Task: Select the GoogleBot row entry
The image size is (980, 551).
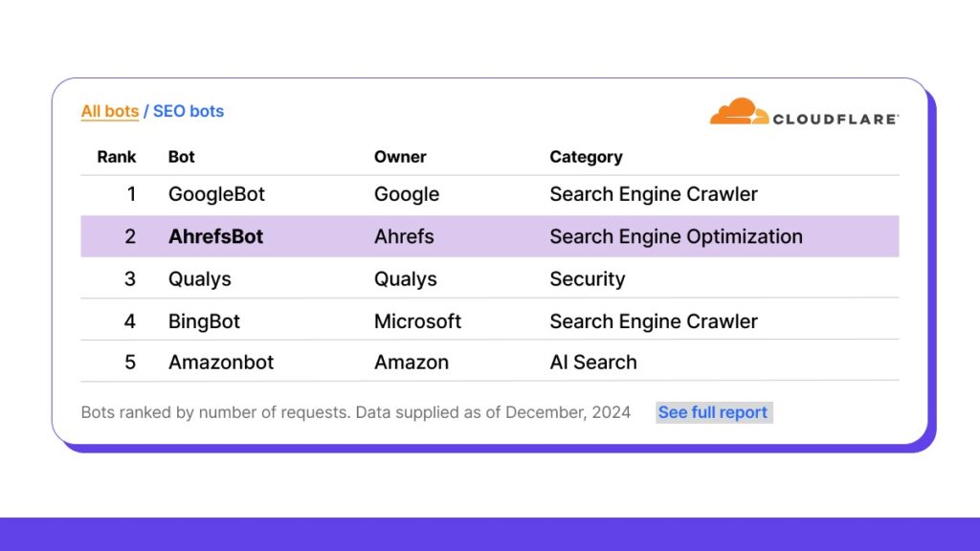Action: [216, 194]
